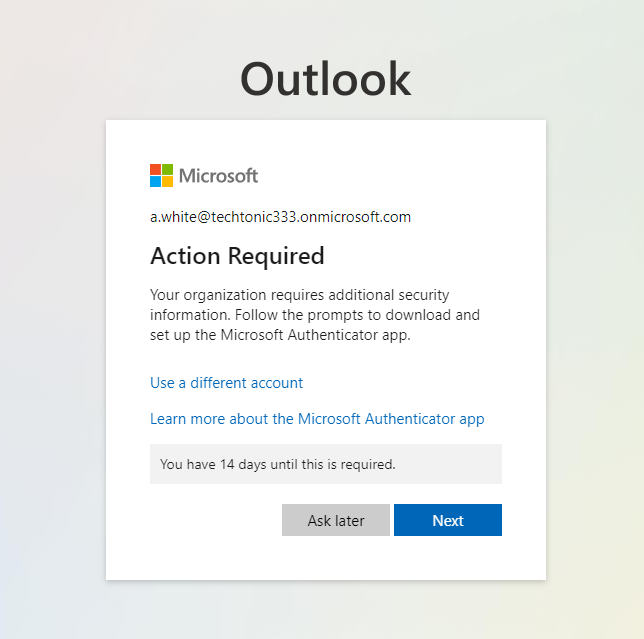The height and width of the screenshot is (639, 644).
Task: Click the green square in Microsoft logo
Action: [x=168, y=170]
